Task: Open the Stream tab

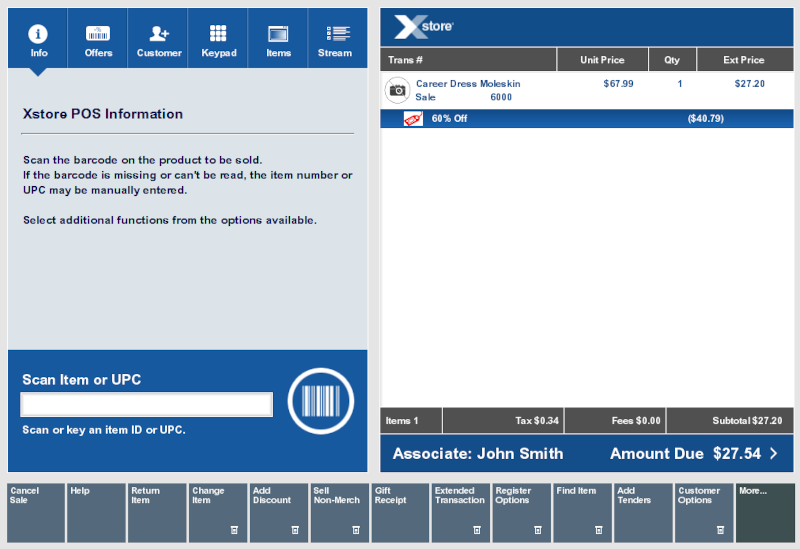Action: (x=338, y=38)
